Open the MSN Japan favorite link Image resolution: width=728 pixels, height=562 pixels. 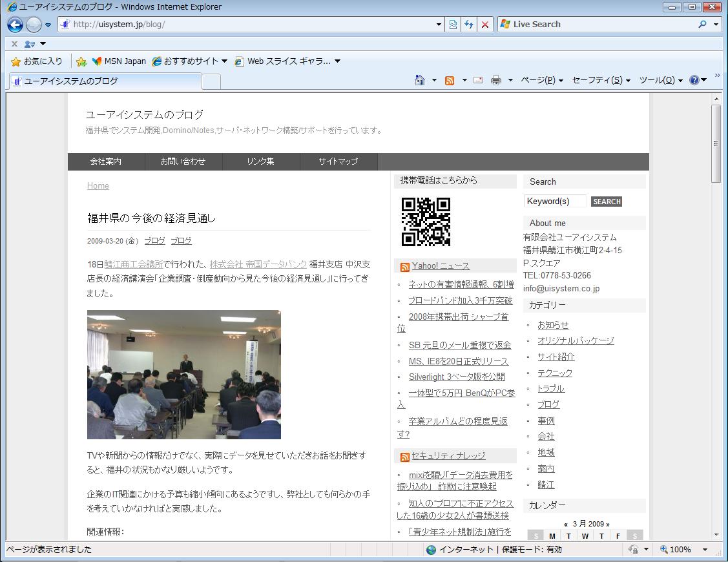(119, 61)
